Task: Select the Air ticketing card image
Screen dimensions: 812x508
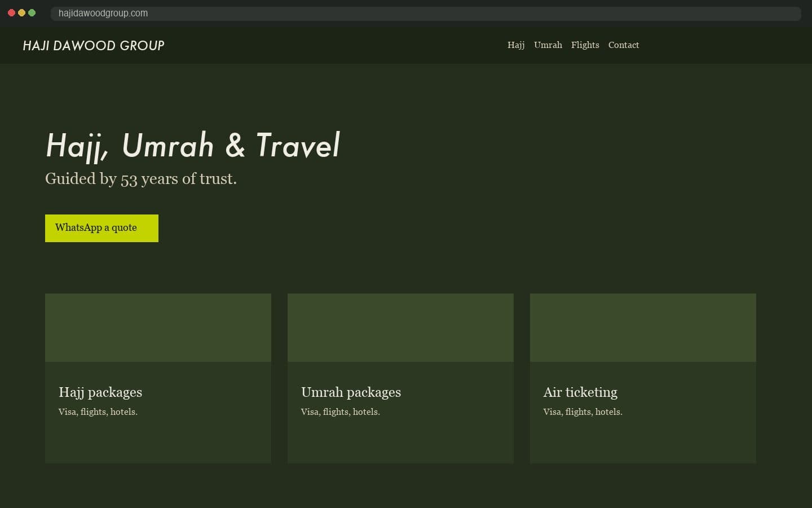Action: [x=643, y=327]
